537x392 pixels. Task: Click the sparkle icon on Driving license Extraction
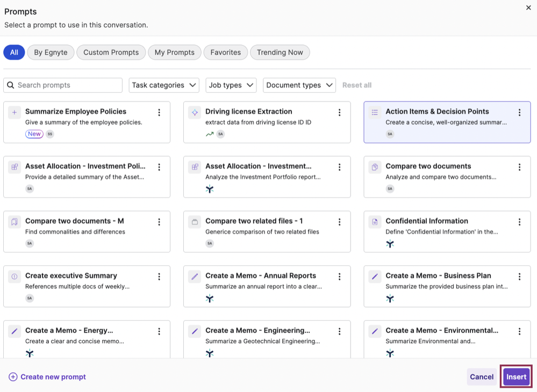[x=194, y=112]
